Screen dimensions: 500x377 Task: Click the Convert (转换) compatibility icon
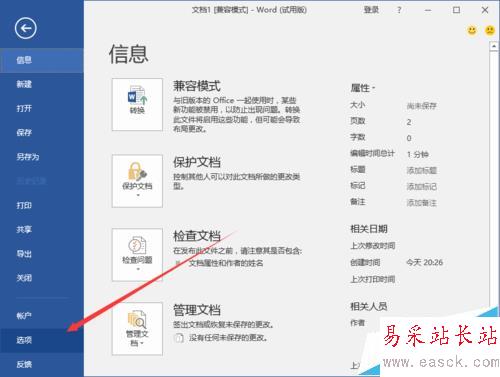tap(137, 104)
